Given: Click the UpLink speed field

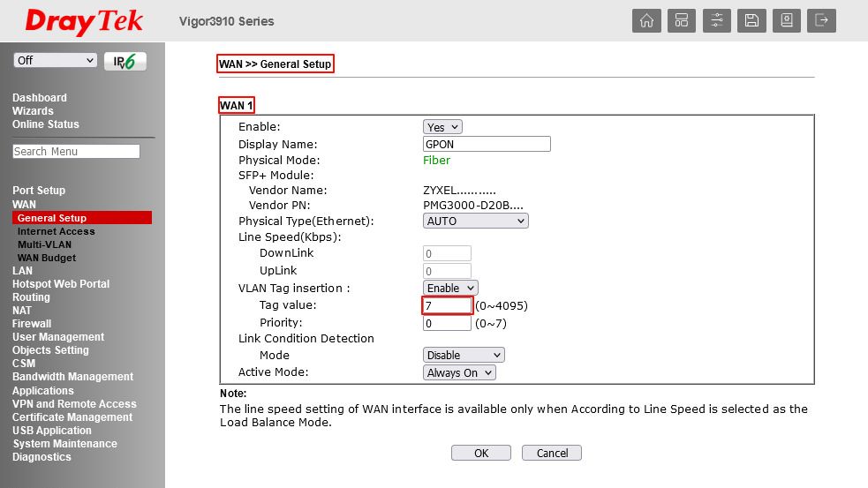Looking at the screenshot, I should [x=447, y=271].
